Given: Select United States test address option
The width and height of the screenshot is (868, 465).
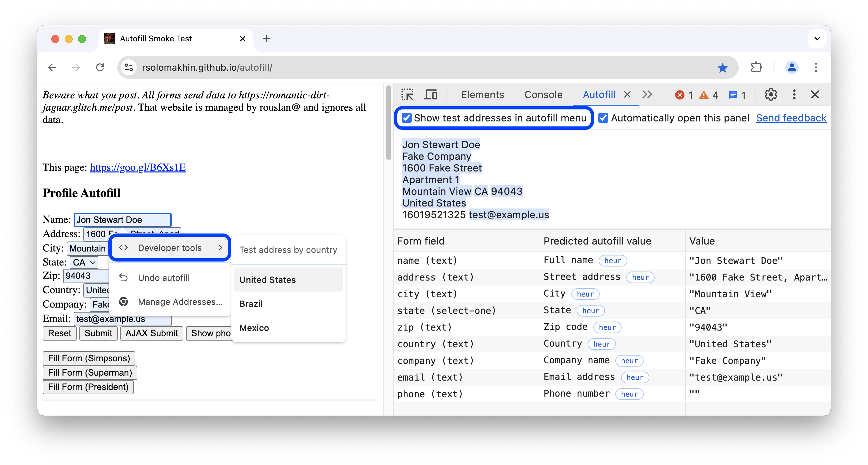Looking at the screenshot, I should click(x=268, y=280).
